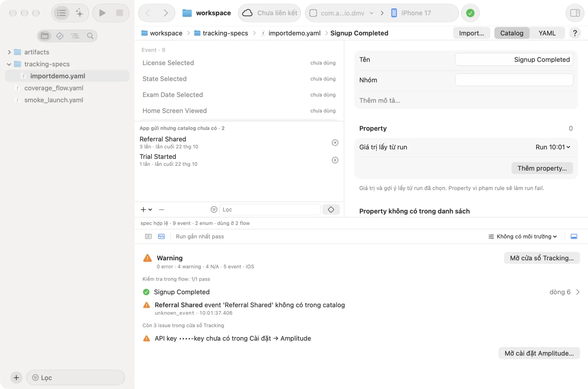Image resolution: width=588 pixels, height=389 pixels.
Task: Open the Run 10:01 dropdown
Action: point(553,147)
